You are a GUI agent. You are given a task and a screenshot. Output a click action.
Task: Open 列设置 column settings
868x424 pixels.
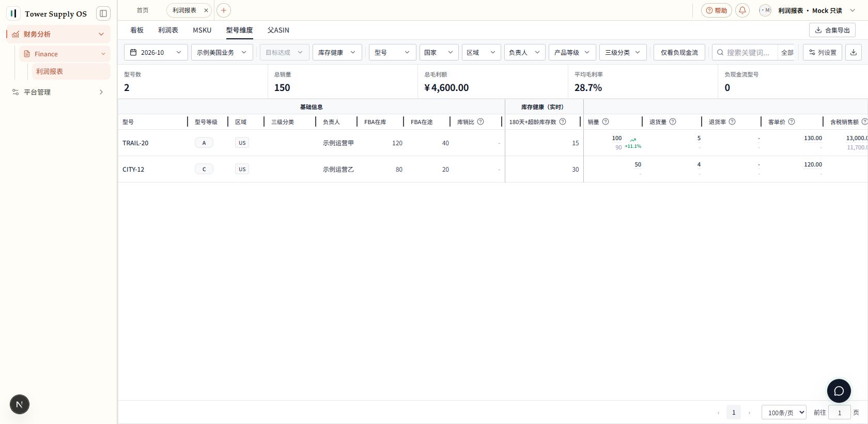click(823, 52)
